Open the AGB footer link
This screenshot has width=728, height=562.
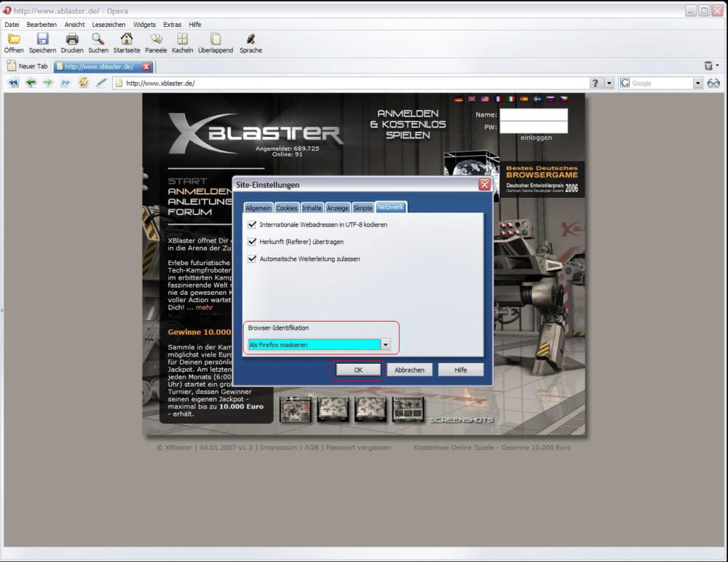click(312, 447)
